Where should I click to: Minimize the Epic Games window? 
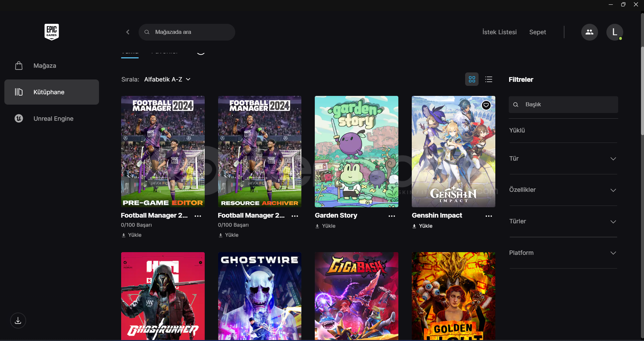coord(611,4)
